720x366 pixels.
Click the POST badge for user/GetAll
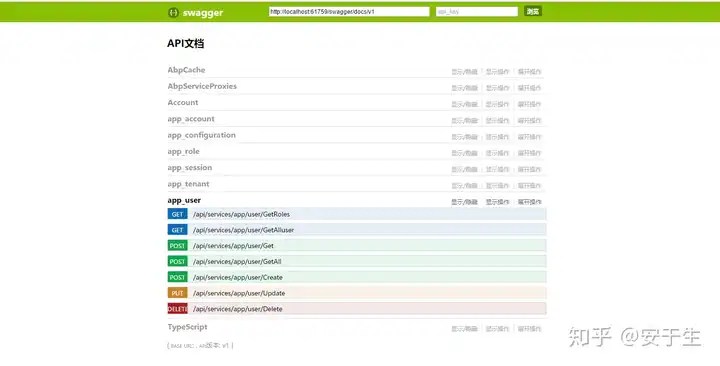click(x=177, y=261)
